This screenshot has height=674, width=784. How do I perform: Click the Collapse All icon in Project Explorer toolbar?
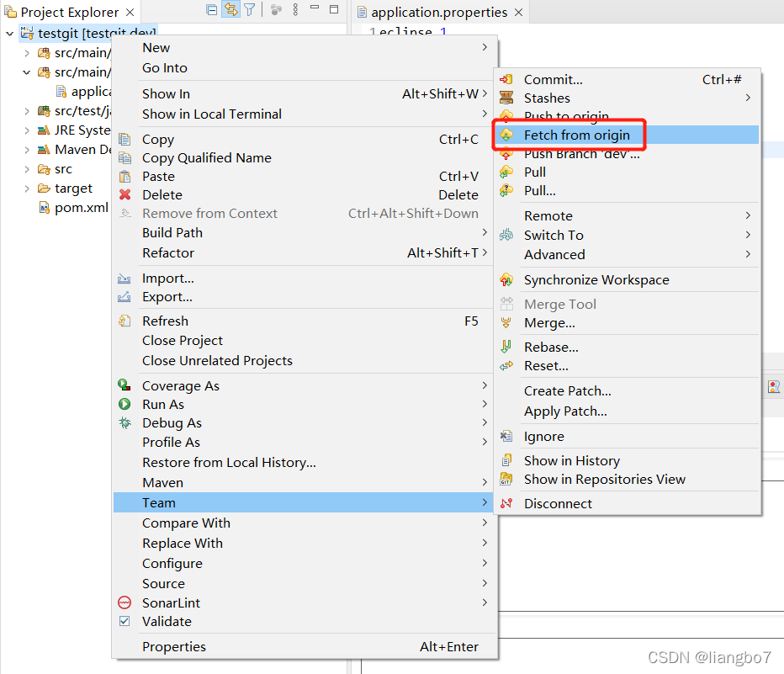[x=212, y=8]
